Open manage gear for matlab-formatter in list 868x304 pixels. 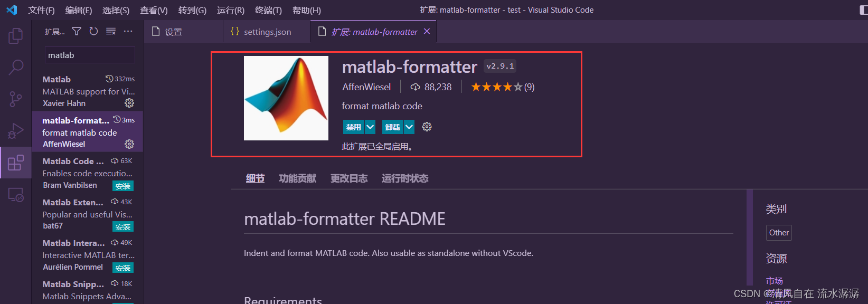click(129, 144)
